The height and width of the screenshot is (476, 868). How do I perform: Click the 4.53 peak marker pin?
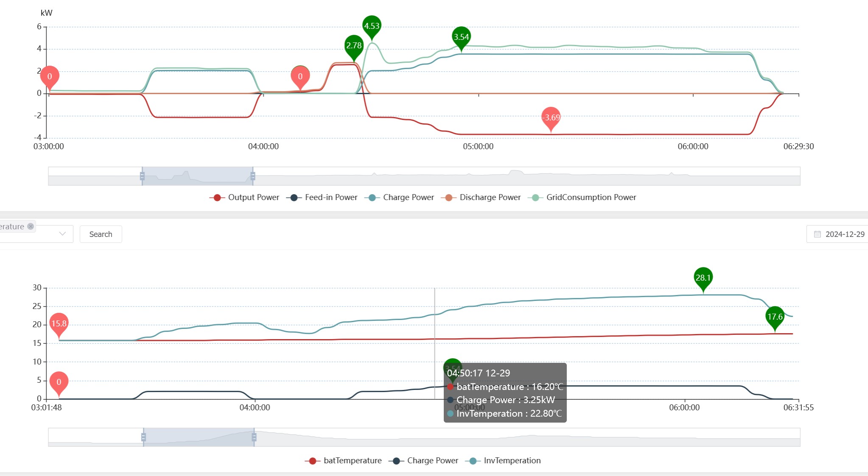pos(372,26)
